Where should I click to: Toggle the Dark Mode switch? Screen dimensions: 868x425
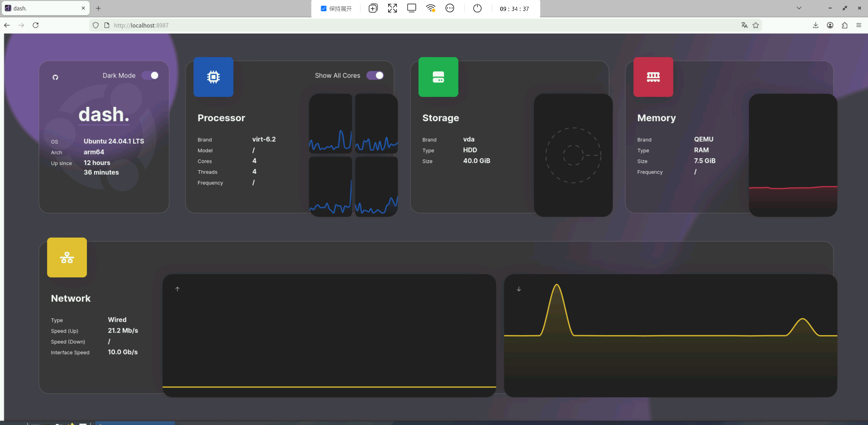(150, 75)
